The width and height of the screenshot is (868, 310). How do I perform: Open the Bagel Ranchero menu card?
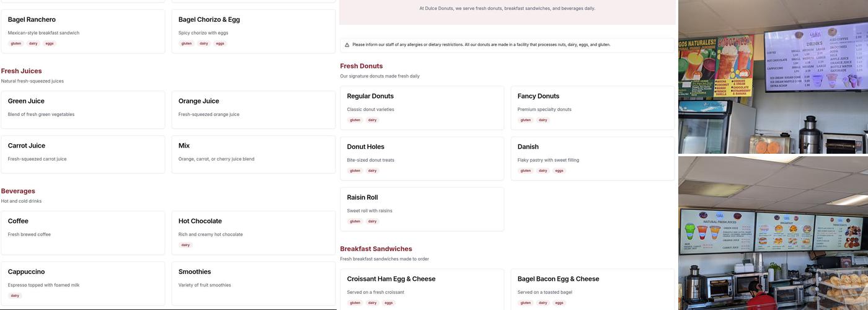[x=83, y=31]
